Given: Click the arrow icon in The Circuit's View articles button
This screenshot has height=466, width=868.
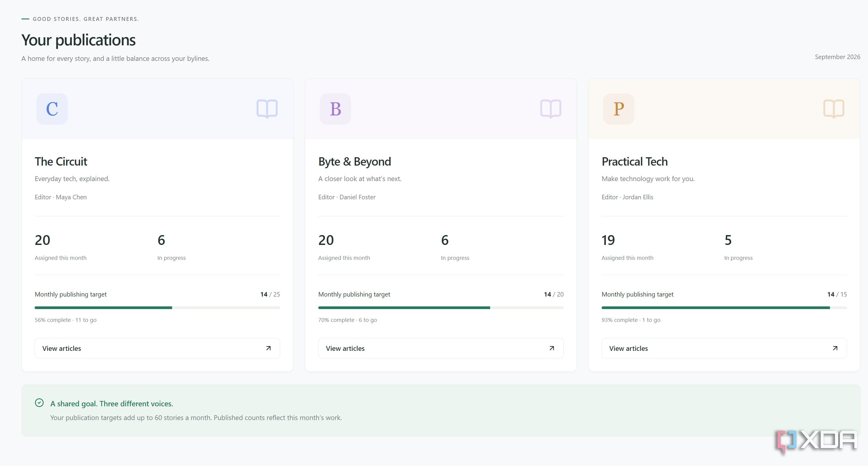Looking at the screenshot, I should pyautogui.click(x=268, y=348).
